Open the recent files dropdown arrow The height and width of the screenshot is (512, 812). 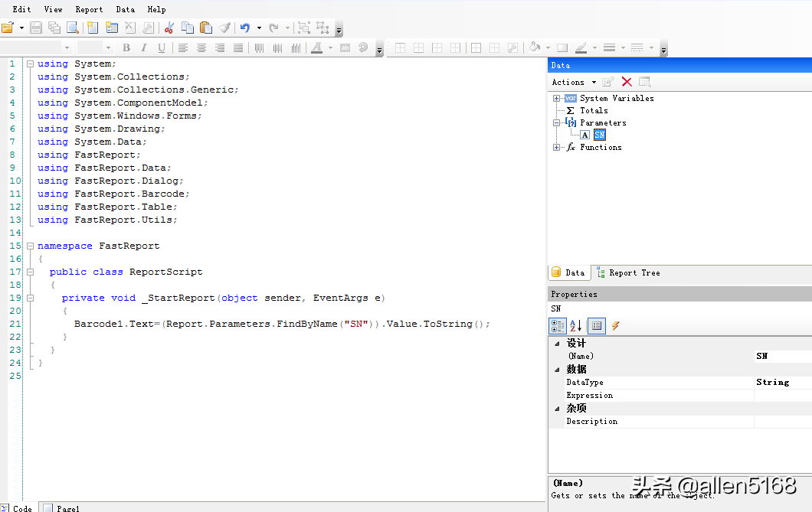click(x=21, y=28)
